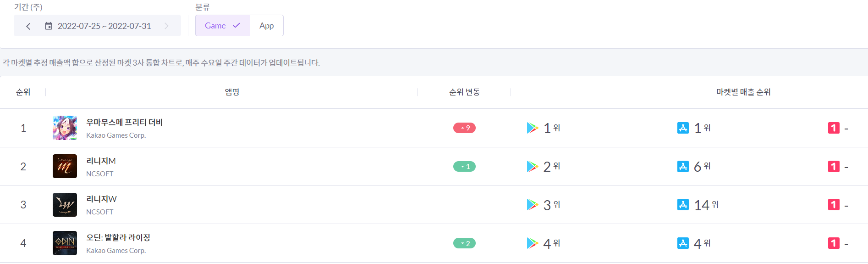Go to previous week with left chevron
The width and height of the screenshot is (868, 264).
point(28,26)
